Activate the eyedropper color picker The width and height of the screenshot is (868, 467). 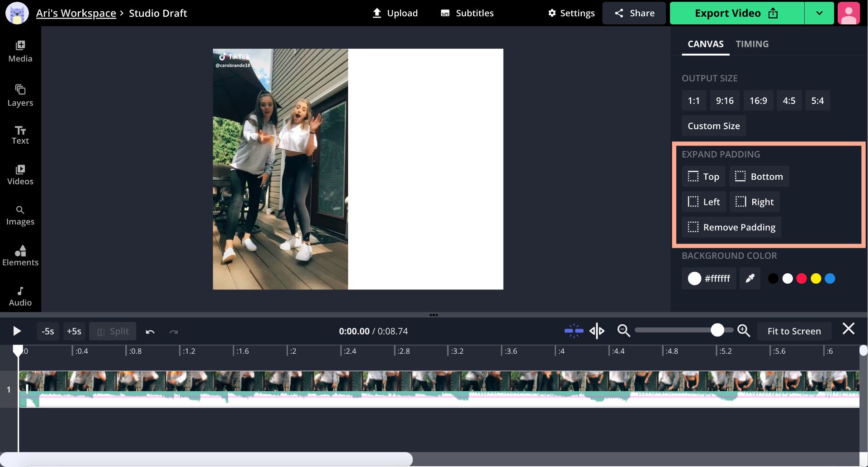click(x=750, y=279)
